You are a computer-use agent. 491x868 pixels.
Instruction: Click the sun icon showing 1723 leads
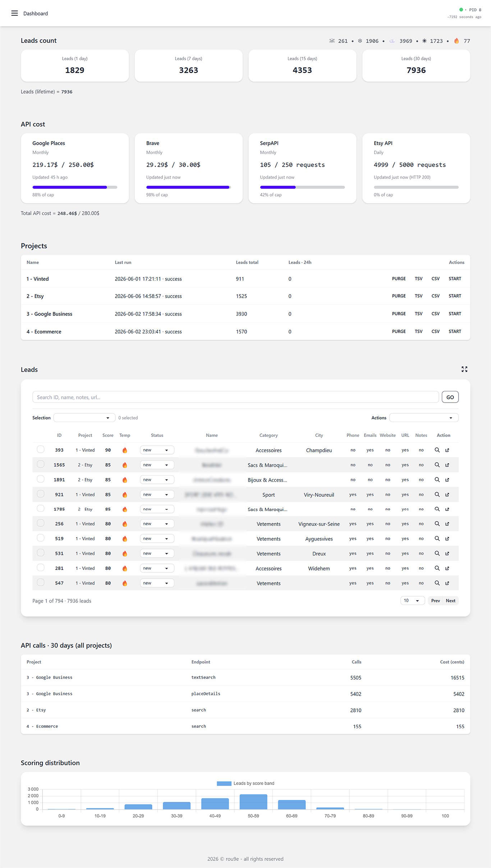click(425, 41)
